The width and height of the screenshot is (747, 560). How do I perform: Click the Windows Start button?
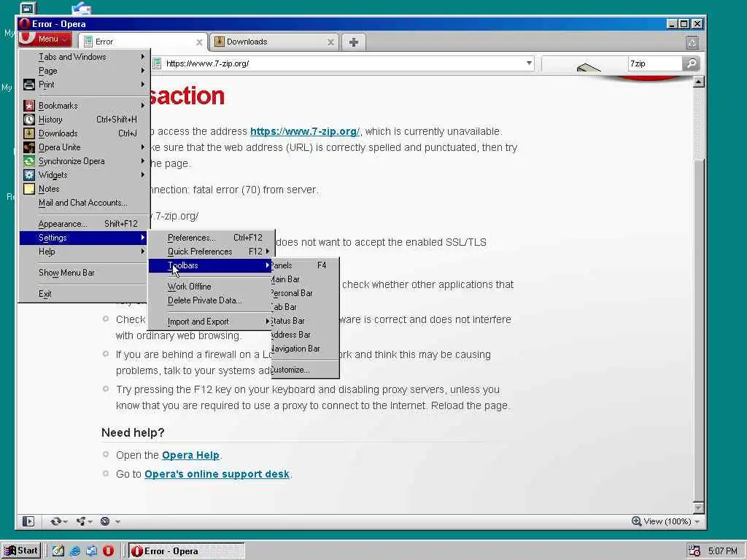coord(21,551)
